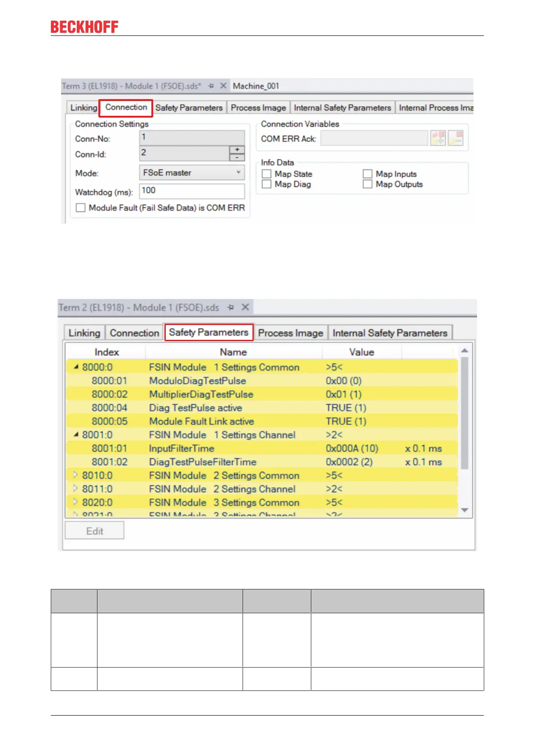The width and height of the screenshot is (535, 756).
Task: Open Safety Parameters tab in Term 2 window
Action: 209,333
